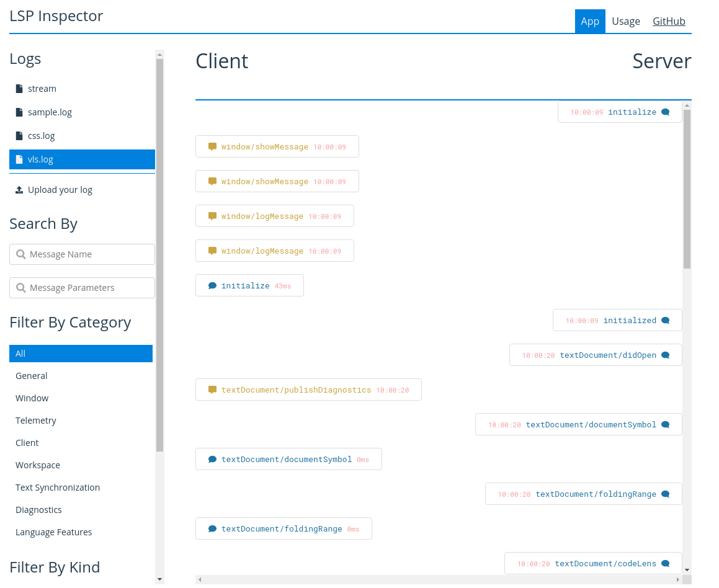The image size is (719, 588).
Task: Click the bubble icon on textDocument/didOpen
Action: click(666, 355)
